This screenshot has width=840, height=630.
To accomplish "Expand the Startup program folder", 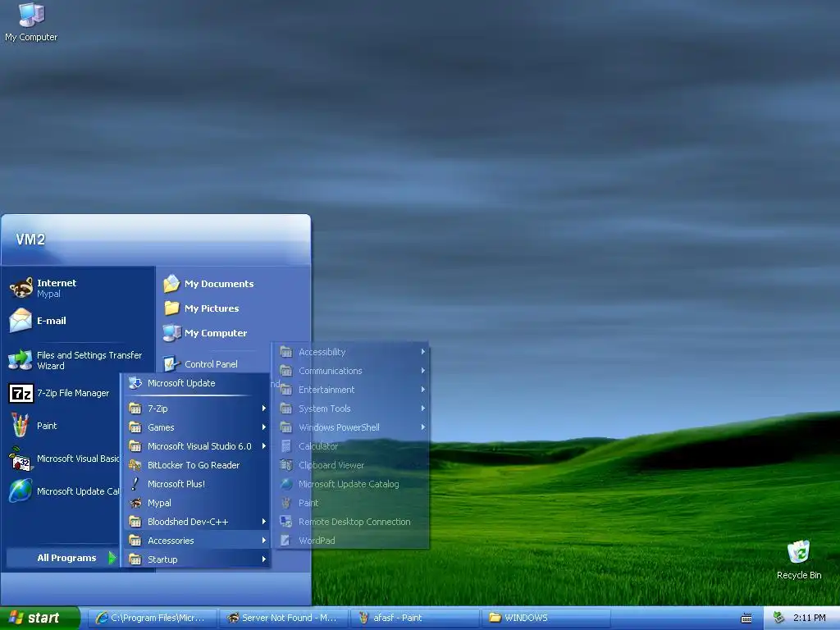I will (x=197, y=559).
